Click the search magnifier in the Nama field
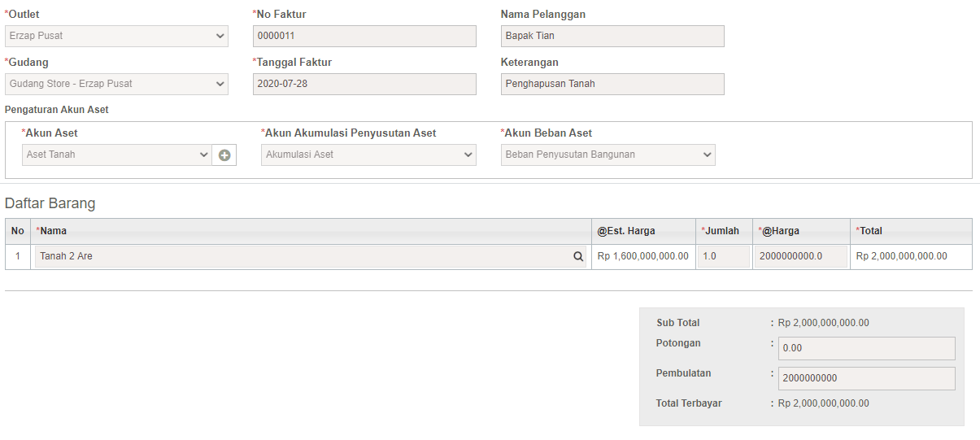The width and height of the screenshot is (980, 440). coord(578,256)
